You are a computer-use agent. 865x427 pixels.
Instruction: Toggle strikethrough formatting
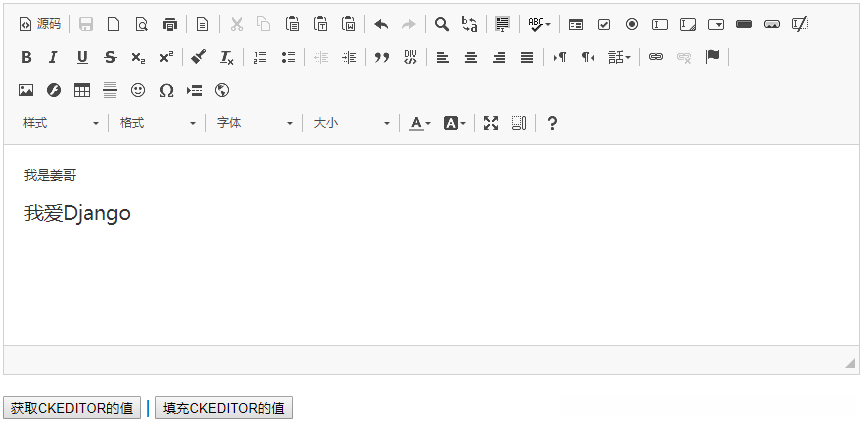(110, 57)
